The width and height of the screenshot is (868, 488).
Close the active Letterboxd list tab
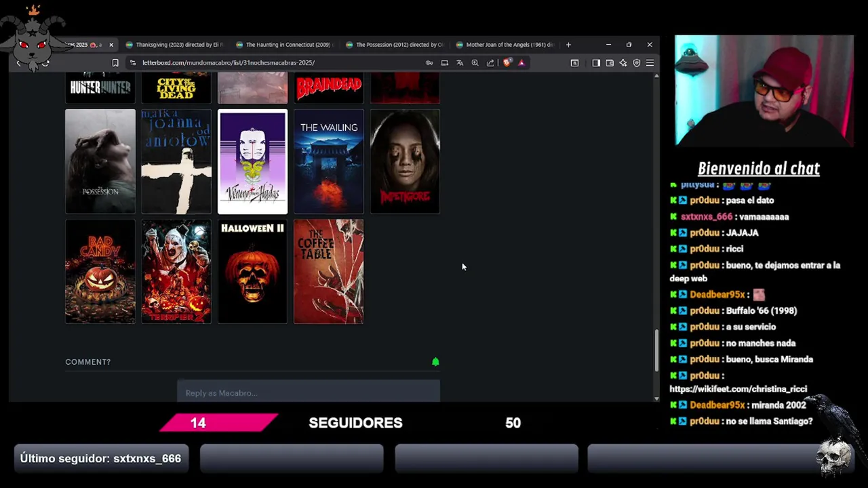tap(111, 45)
